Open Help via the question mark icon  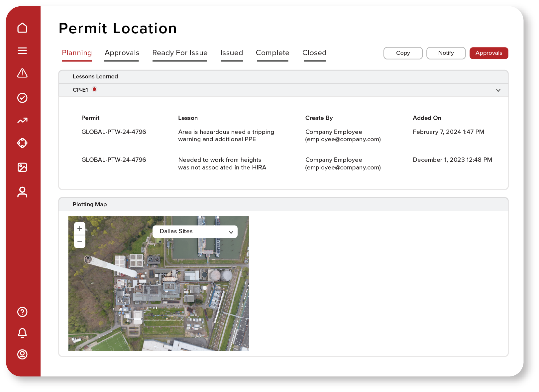point(22,312)
